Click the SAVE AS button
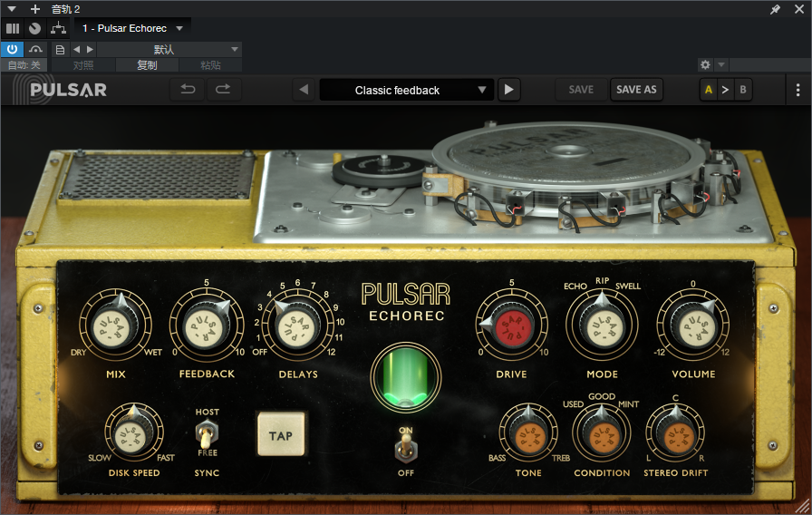This screenshot has width=812, height=515. [x=636, y=90]
